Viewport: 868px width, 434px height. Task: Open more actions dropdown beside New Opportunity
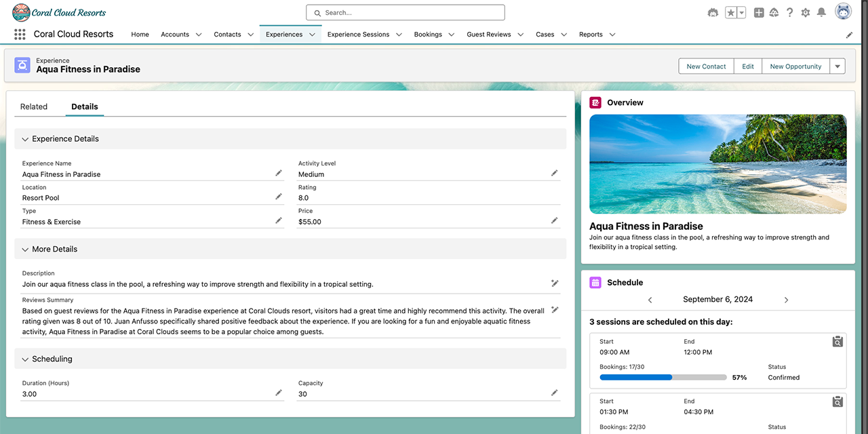tap(837, 66)
